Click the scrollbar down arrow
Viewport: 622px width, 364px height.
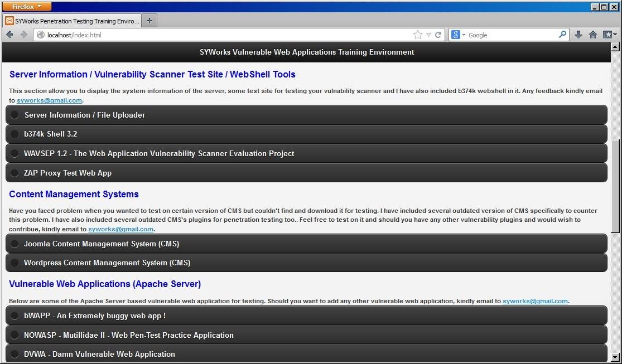615,357
